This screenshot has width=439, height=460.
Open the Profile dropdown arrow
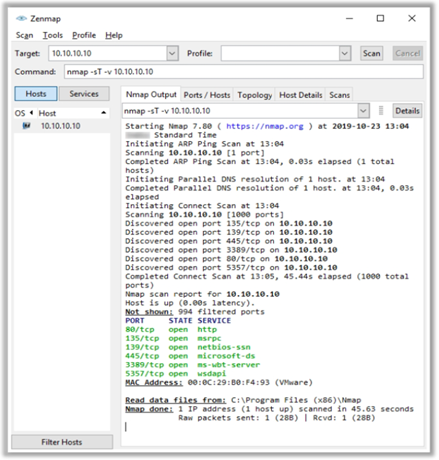click(x=345, y=53)
